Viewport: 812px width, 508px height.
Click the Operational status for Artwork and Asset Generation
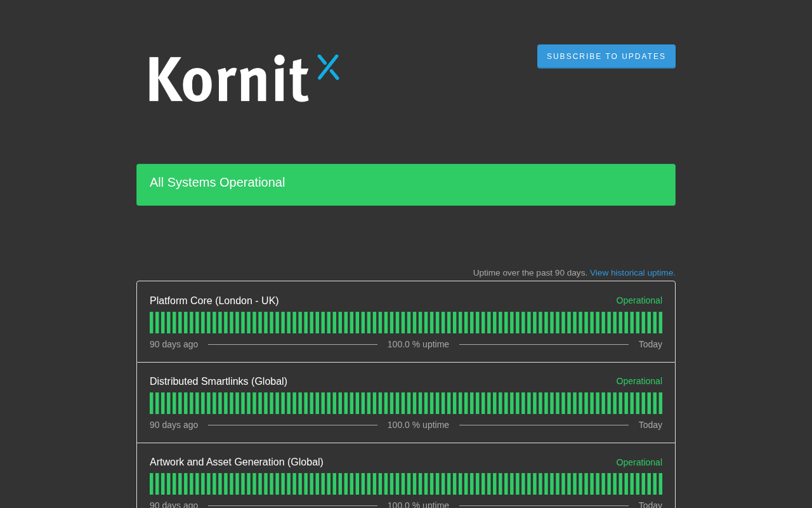click(x=639, y=462)
